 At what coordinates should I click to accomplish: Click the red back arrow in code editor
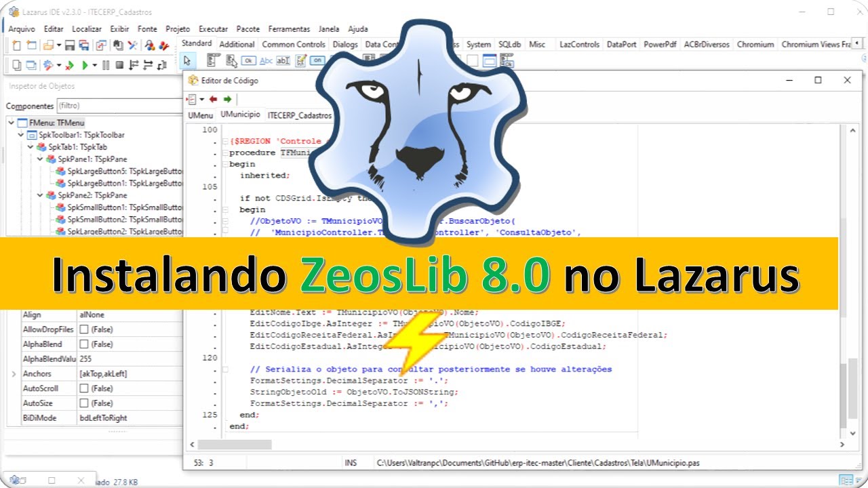pyautogui.click(x=213, y=99)
